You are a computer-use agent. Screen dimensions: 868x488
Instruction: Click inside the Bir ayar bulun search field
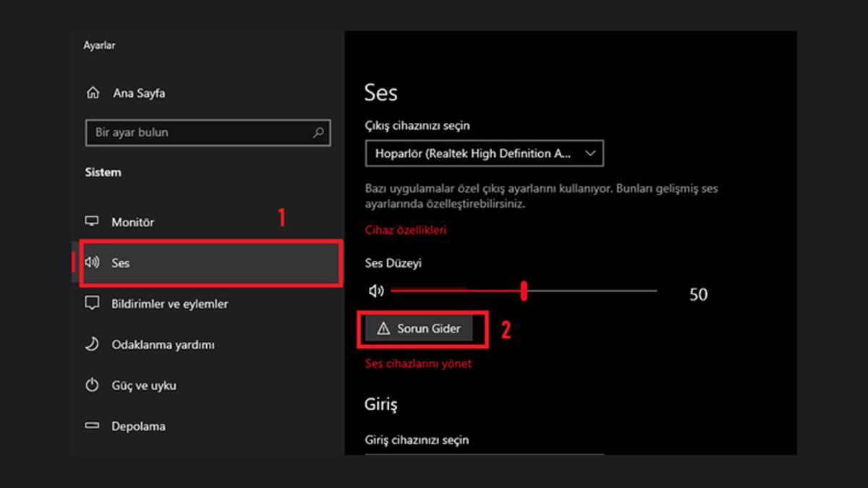coord(203,133)
